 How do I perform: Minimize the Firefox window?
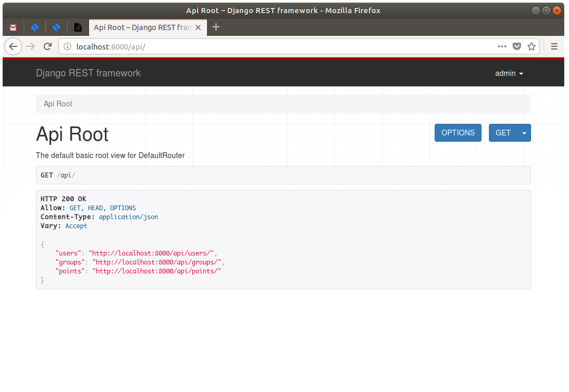(536, 11)
